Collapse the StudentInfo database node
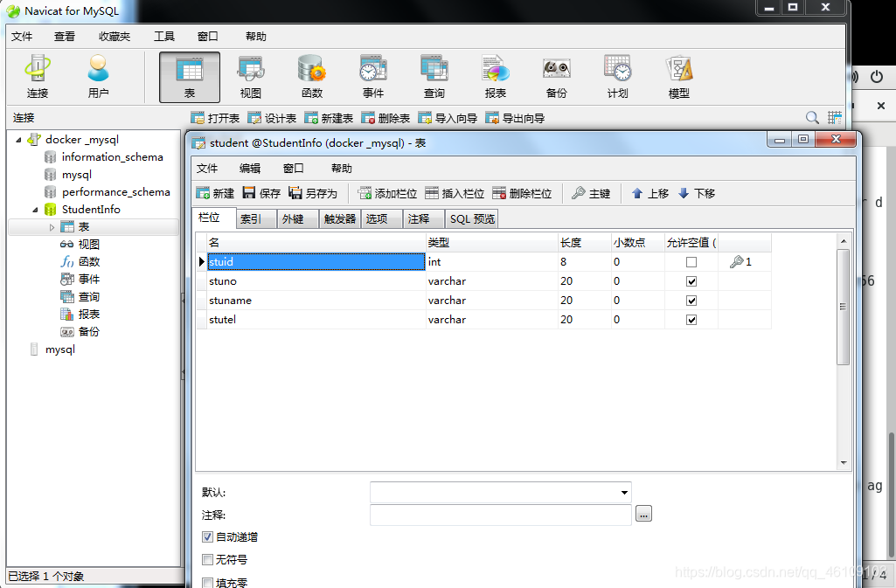The image size is (896, 588). 36,210
